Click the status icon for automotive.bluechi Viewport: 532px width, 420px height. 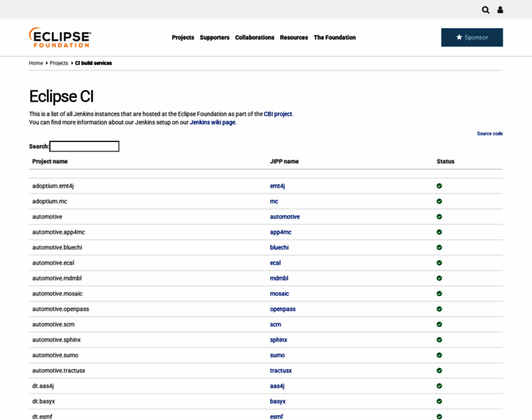click(439, 247)
